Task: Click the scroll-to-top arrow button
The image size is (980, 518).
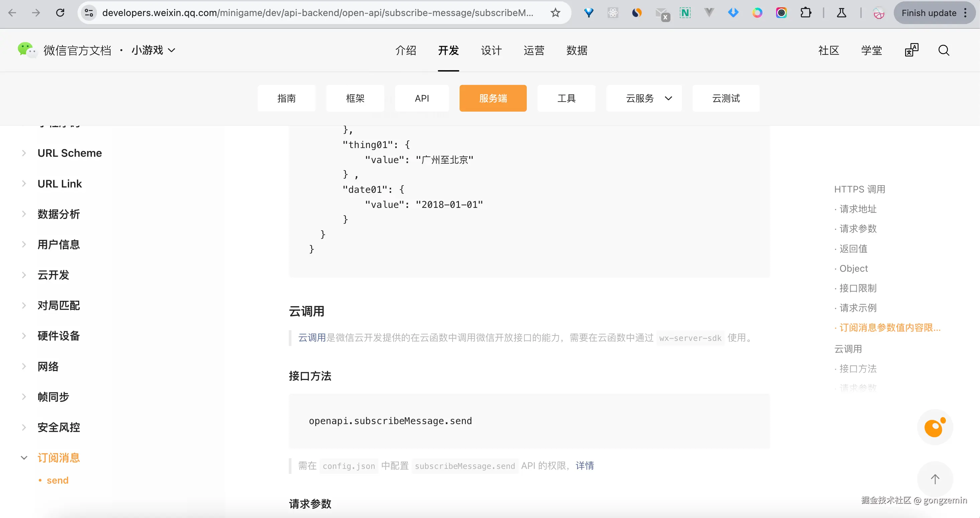Action: click(x=935, y=479)
